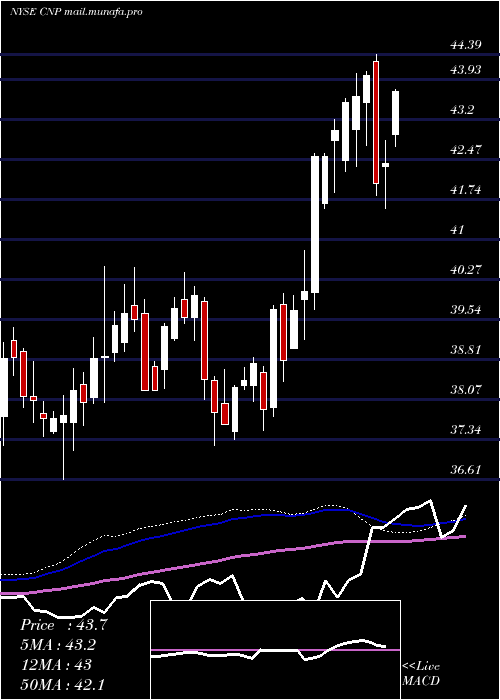Screen dimensions: 500x700
Task: Click the 42.47 price axis label
Action: tap(465, 150)
